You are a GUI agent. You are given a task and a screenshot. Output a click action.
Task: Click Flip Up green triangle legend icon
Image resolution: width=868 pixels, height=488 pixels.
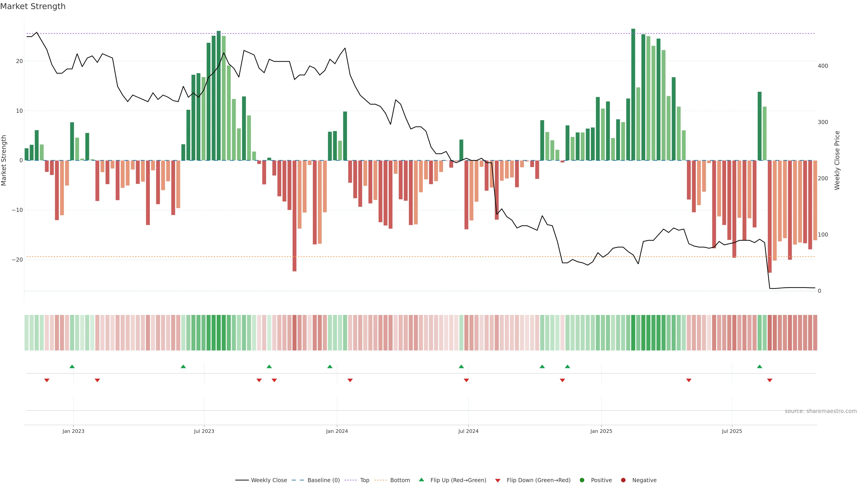tap(421, 480)
